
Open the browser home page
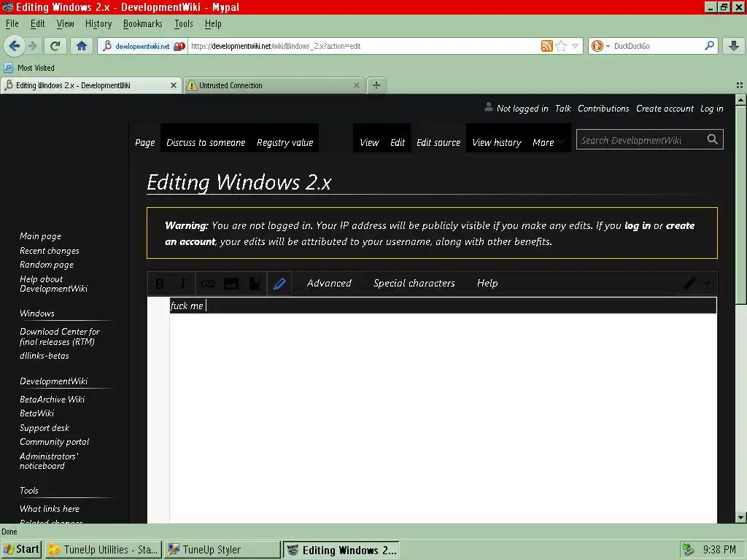(82, 46)
